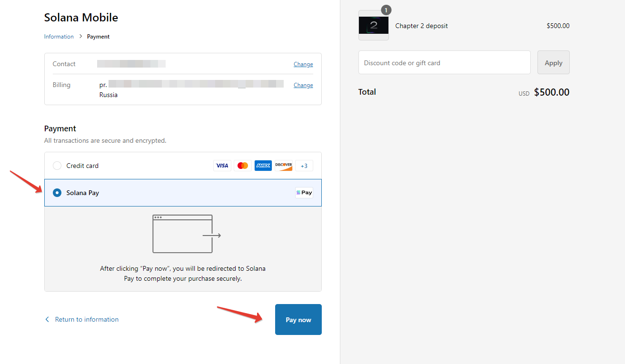The height and width of the screenshot is (364, 625).
Task: Click the $500.00 total amount
Action: click(x=552, y=92)
